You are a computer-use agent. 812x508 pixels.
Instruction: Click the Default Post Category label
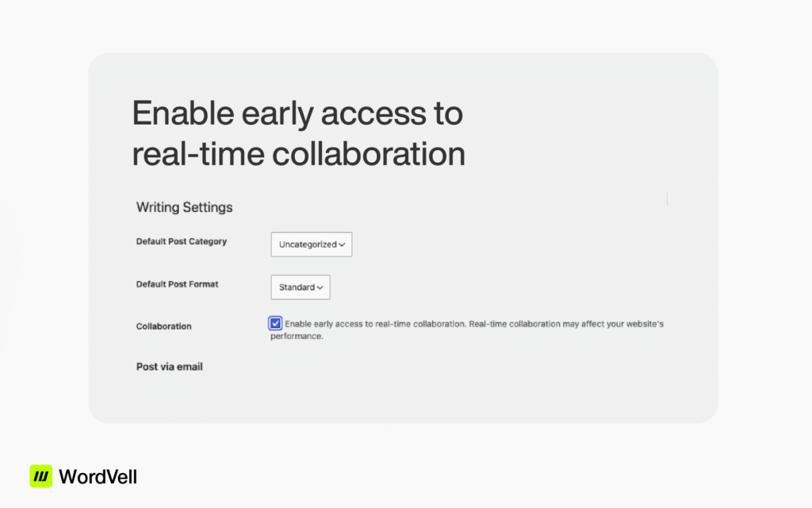tap(182, 241)
